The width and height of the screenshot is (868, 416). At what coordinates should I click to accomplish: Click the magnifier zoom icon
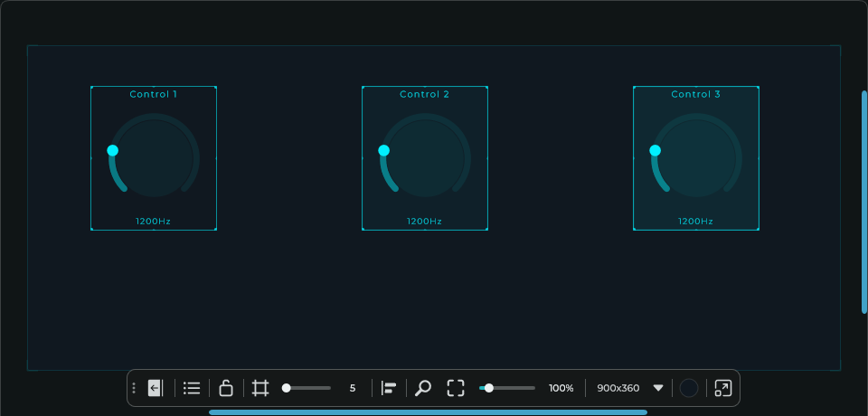click(423, 388)
